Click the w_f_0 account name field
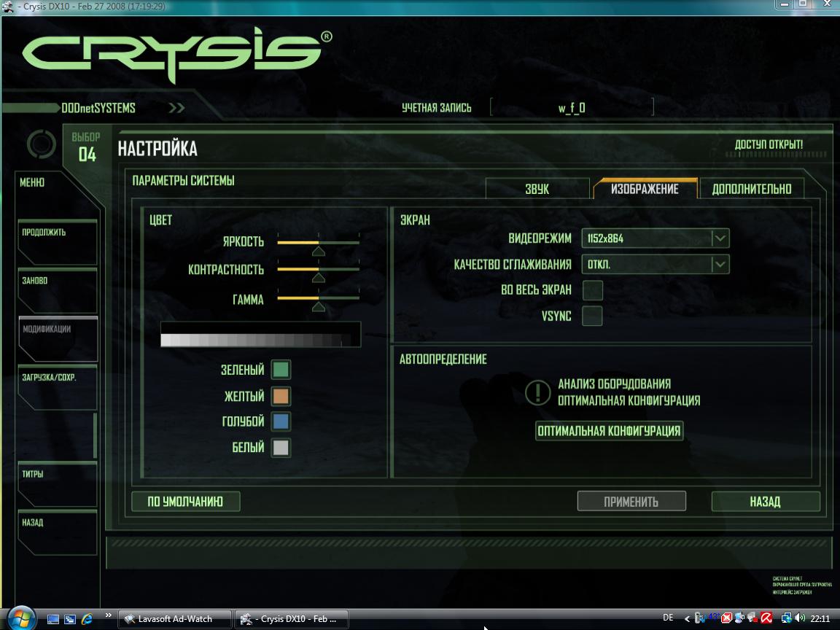 click(572, 107)
